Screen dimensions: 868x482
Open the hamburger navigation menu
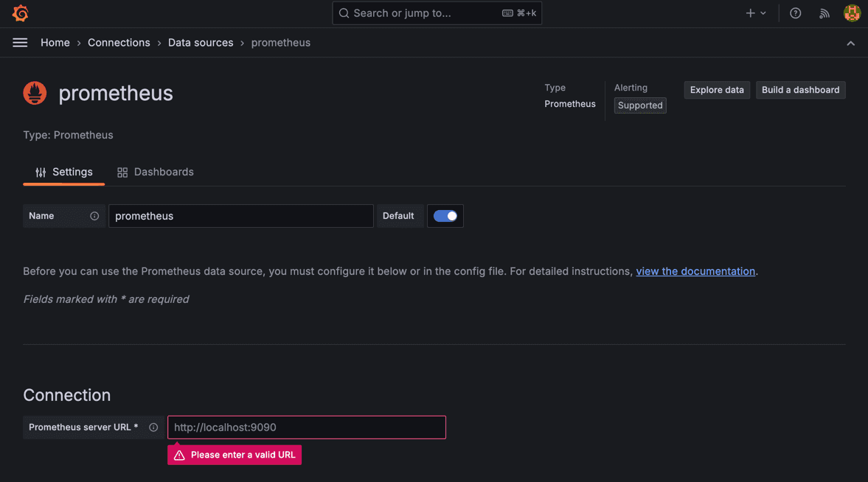(x=20, y=43)
